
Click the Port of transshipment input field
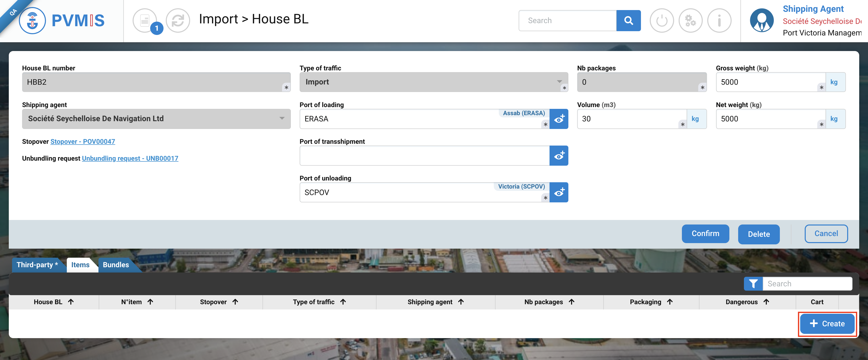(424, 156)
